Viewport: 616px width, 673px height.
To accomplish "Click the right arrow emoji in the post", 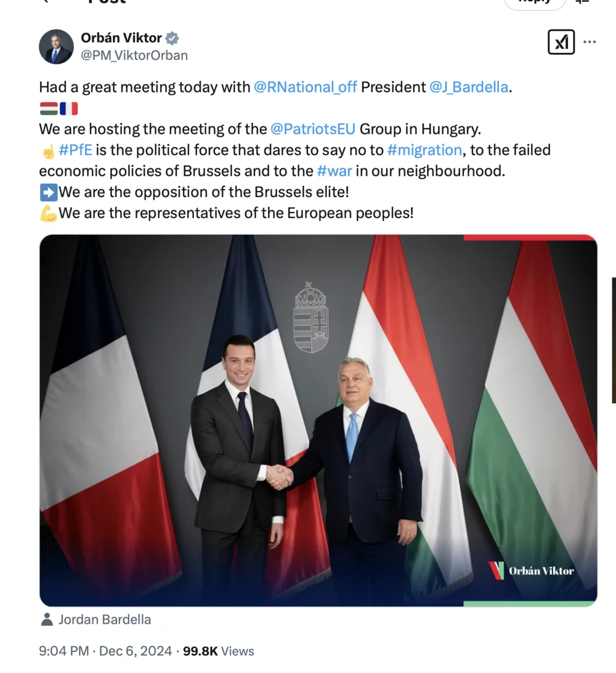I will (x=48, y=192).
